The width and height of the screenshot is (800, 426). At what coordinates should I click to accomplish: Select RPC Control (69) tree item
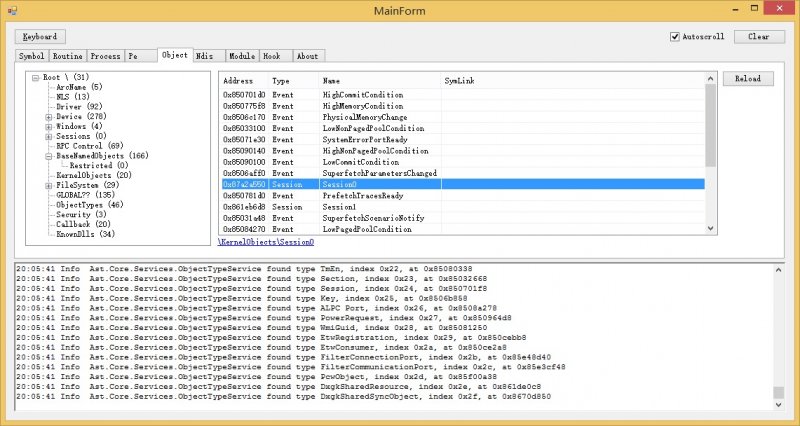point(90,146)
